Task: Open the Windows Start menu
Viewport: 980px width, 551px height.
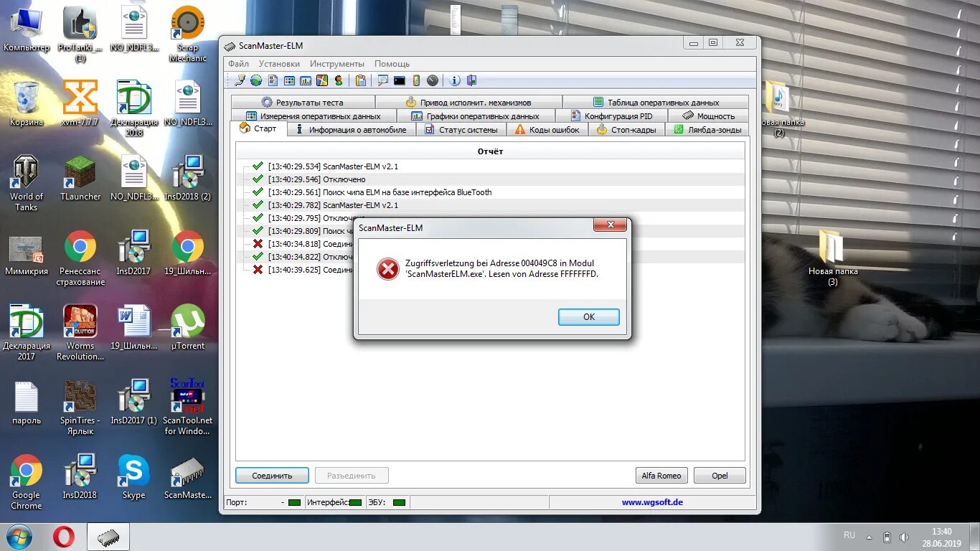Action: [19, 537]
